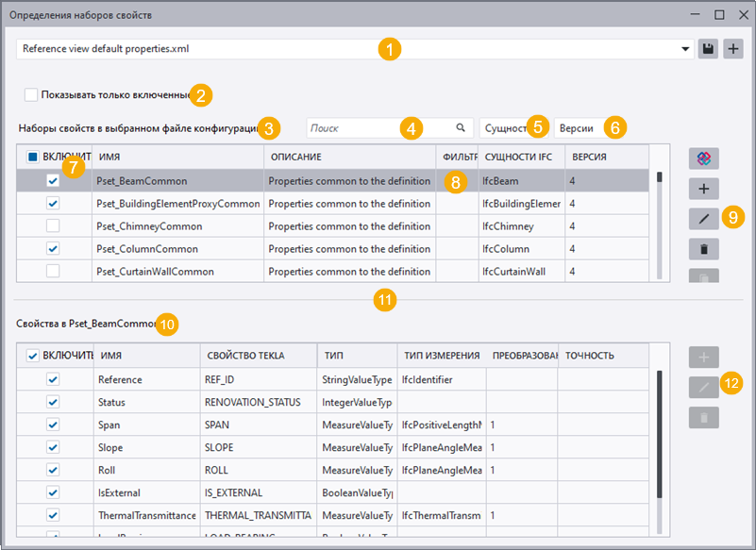Click the colorful property set icon
756x550 pixels.
click(703, 158)
